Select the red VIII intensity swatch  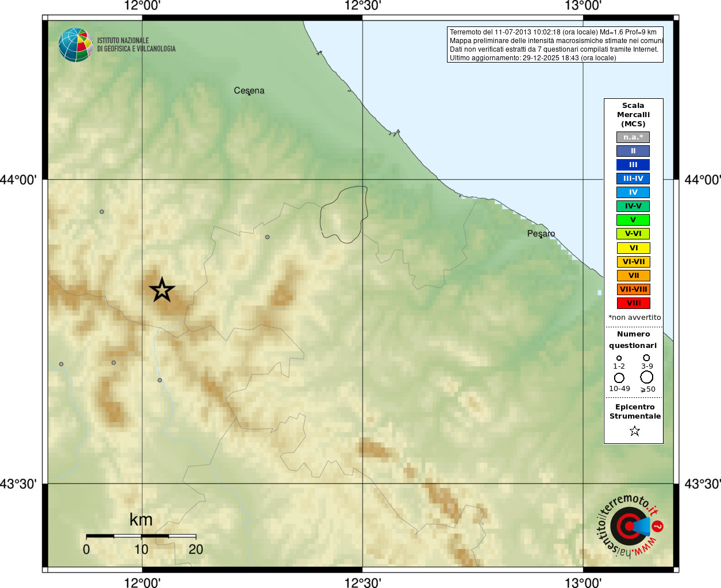tap(634, 303)
